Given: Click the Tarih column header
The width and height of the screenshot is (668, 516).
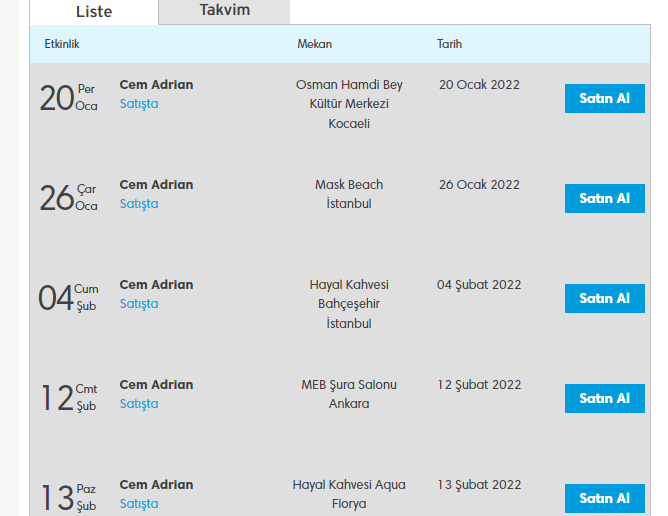Looking at the screenshot, I should (x=449, y=45).
